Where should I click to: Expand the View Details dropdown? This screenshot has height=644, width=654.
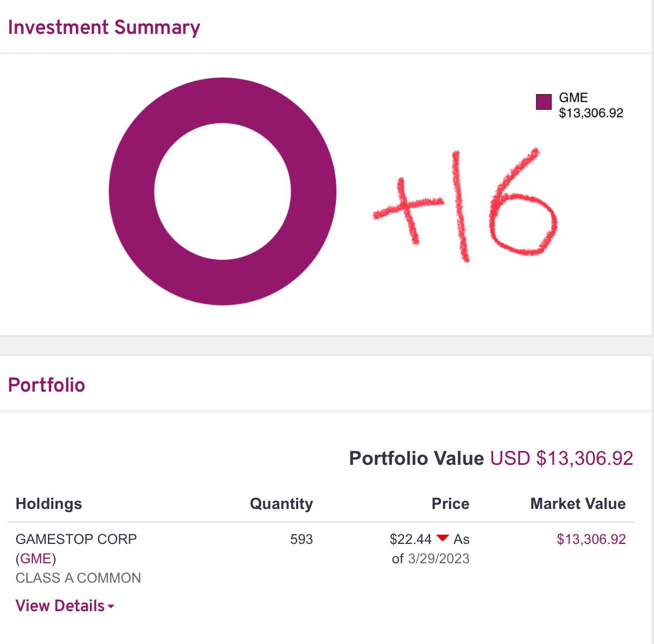[60, 606]
